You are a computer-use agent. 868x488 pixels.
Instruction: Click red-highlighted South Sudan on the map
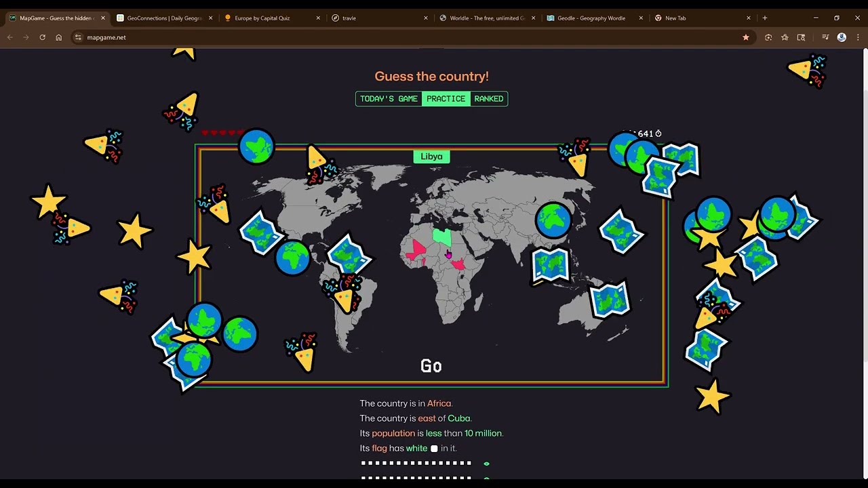pos(458,264)
